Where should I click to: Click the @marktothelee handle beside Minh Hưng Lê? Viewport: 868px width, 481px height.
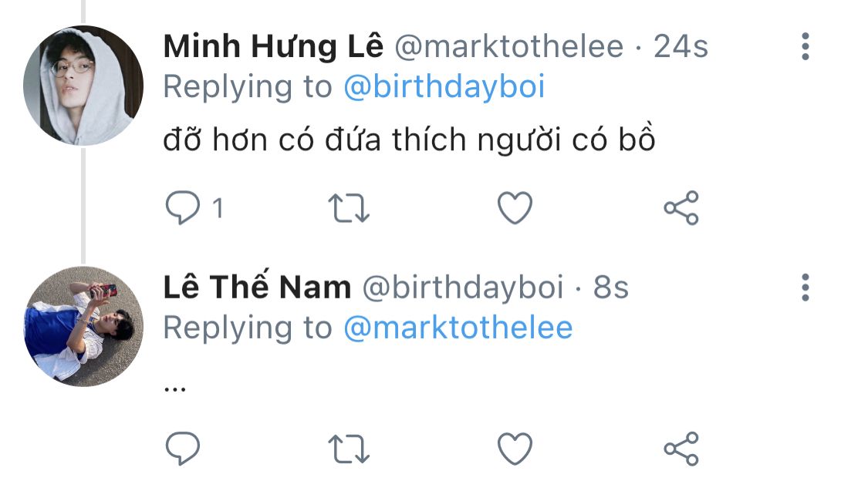508,47
